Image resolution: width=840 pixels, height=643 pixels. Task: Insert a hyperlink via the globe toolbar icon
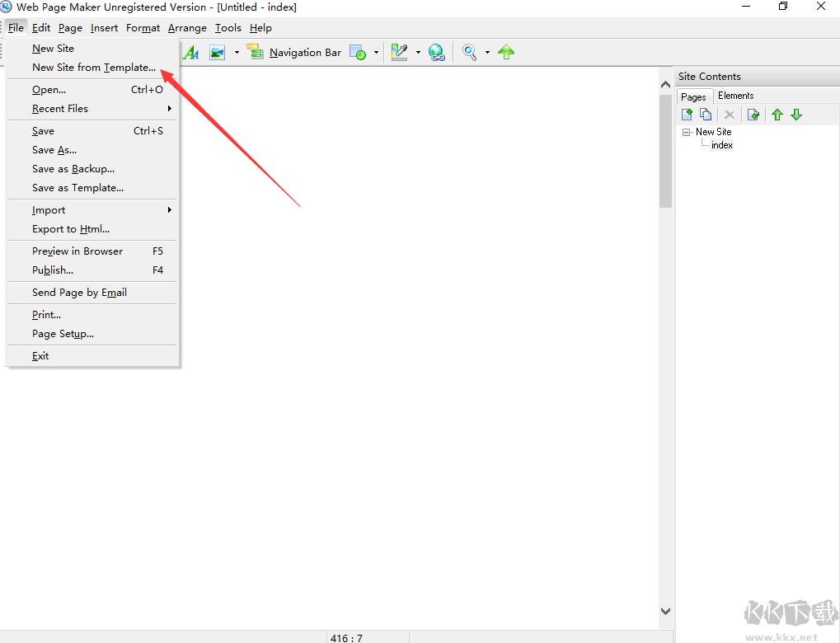[x=437, y=52]
